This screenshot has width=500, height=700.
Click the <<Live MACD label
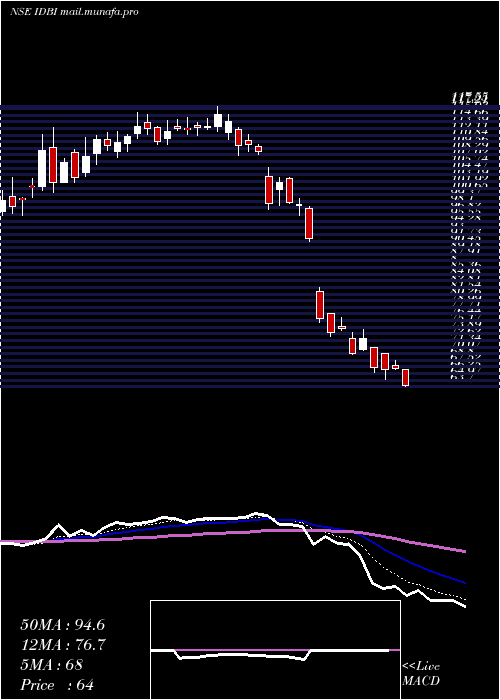click(421, 674)
